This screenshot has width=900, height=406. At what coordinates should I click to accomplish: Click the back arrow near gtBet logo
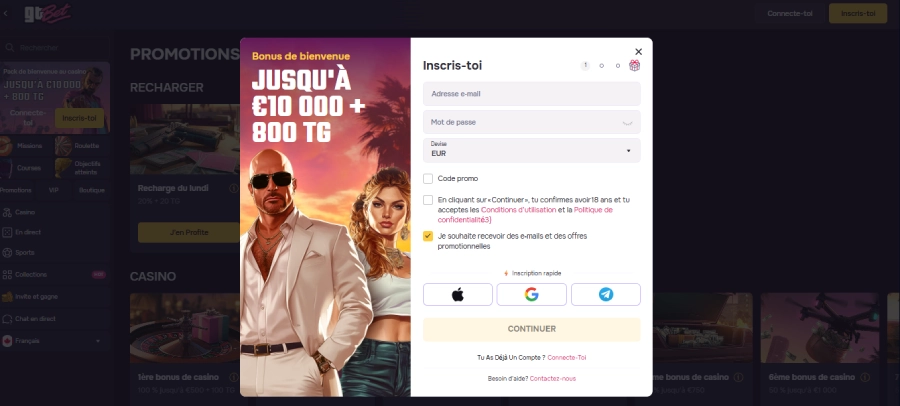6,13
